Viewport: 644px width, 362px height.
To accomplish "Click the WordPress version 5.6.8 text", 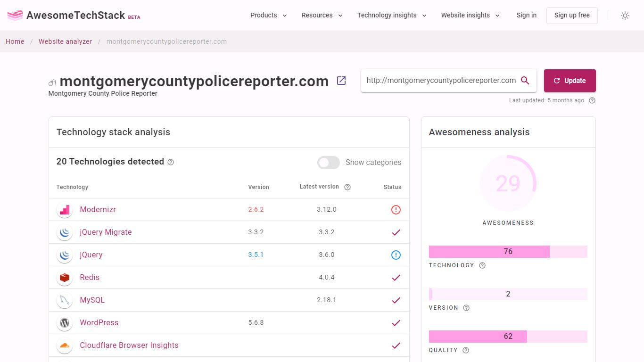I will click(x=256, y=323).
